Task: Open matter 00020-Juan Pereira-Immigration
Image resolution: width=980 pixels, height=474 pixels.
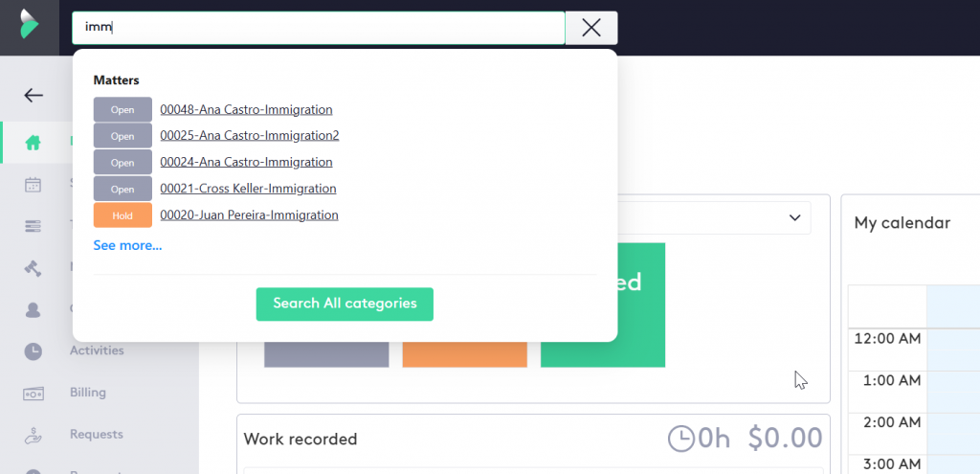Action: tap(249, 215)
